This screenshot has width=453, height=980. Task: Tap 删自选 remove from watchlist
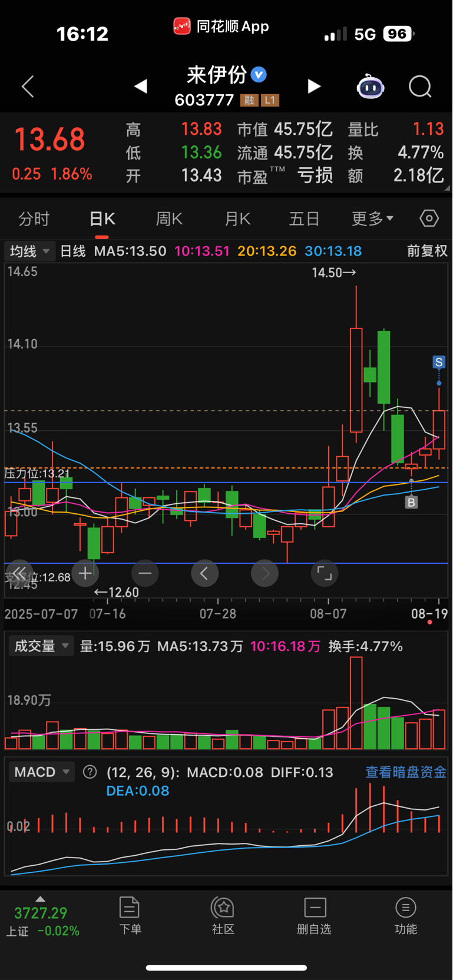pyautogui.click(x=315, y=915)
